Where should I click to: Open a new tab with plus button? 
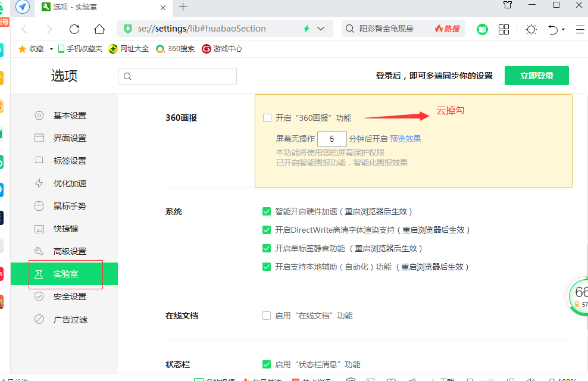(183, 7)
